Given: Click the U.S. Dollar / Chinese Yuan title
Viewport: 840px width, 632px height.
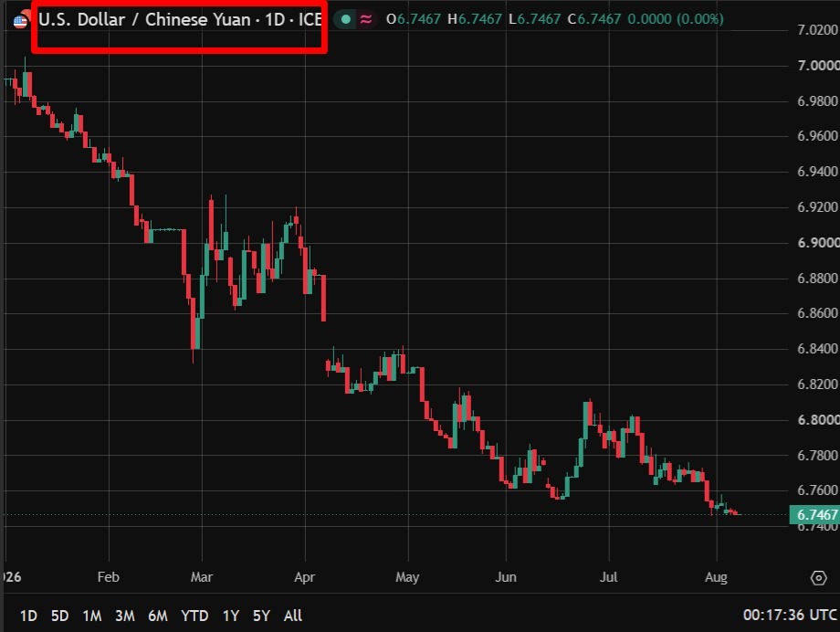Looking at the screenshot, I should [144, 19].
